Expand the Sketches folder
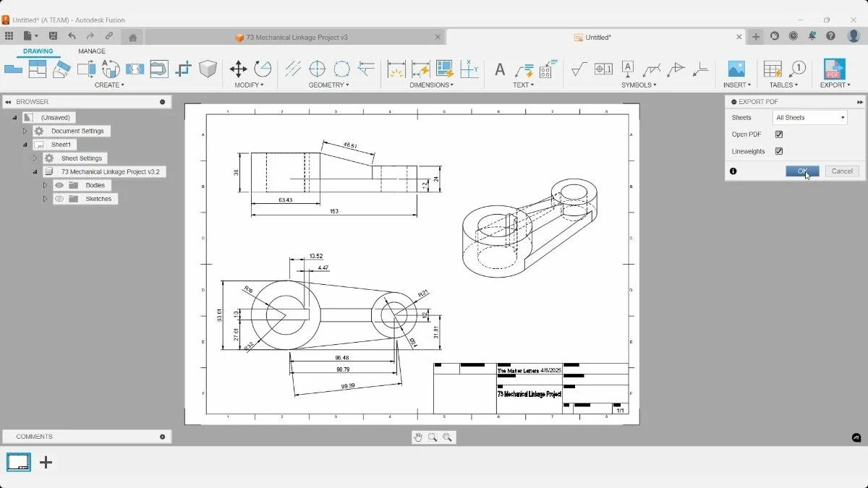Image resolution: width=868 pixels, height=488 pixels. pyautogui.click(x=45, y=199)
